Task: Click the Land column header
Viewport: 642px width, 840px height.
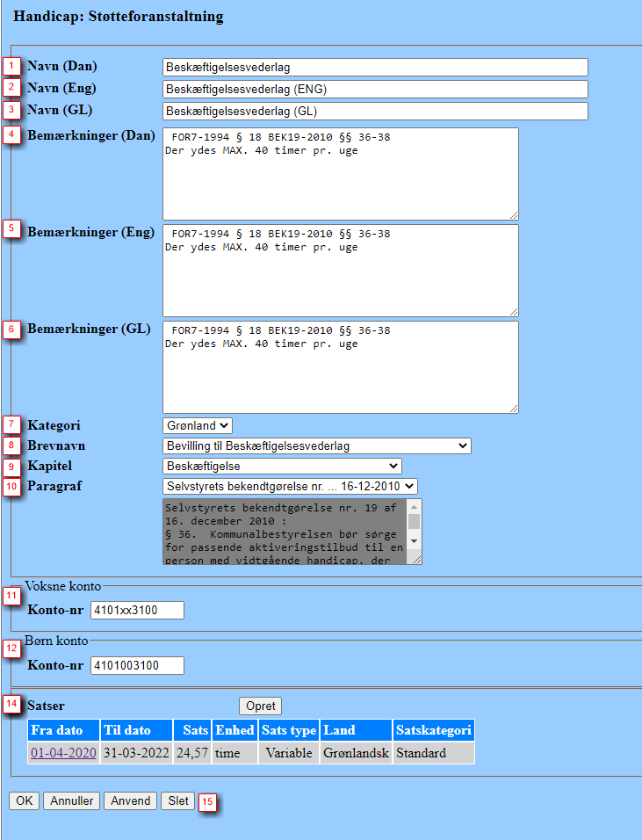Action: 356,731
